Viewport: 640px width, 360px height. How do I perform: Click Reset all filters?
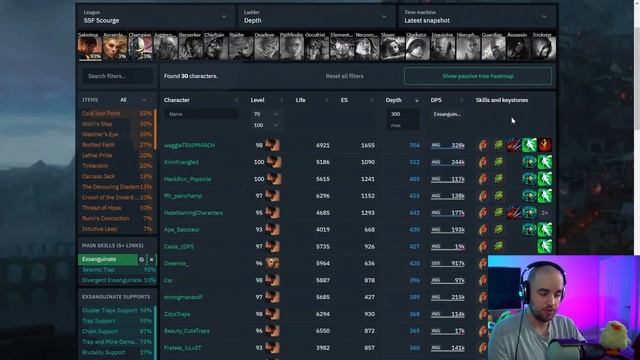344,76
